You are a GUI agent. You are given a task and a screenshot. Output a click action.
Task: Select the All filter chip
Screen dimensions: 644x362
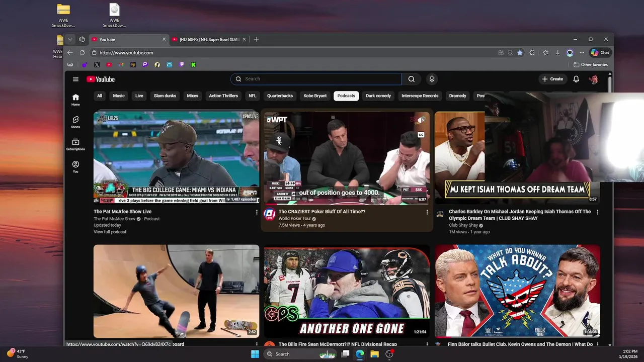[x=100, y=96]
